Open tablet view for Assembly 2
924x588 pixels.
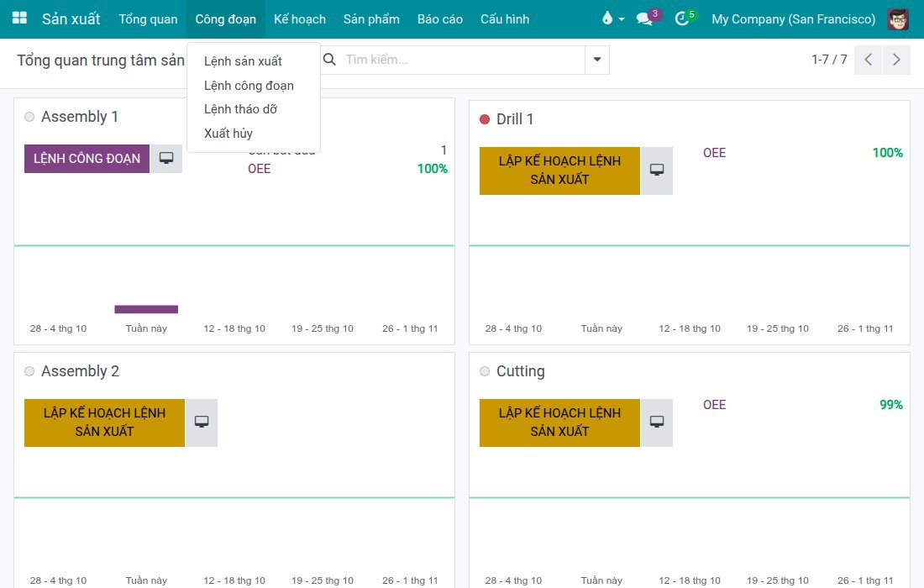coord(202,423)
